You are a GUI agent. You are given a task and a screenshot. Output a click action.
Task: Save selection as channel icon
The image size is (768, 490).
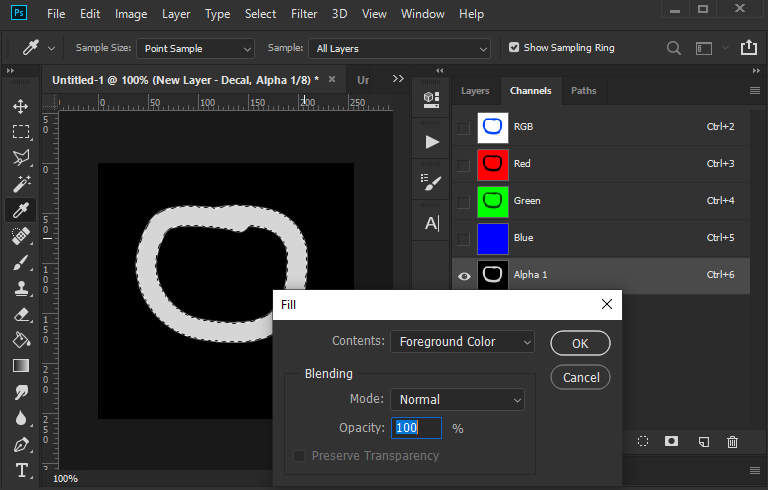tap(672, 441)
